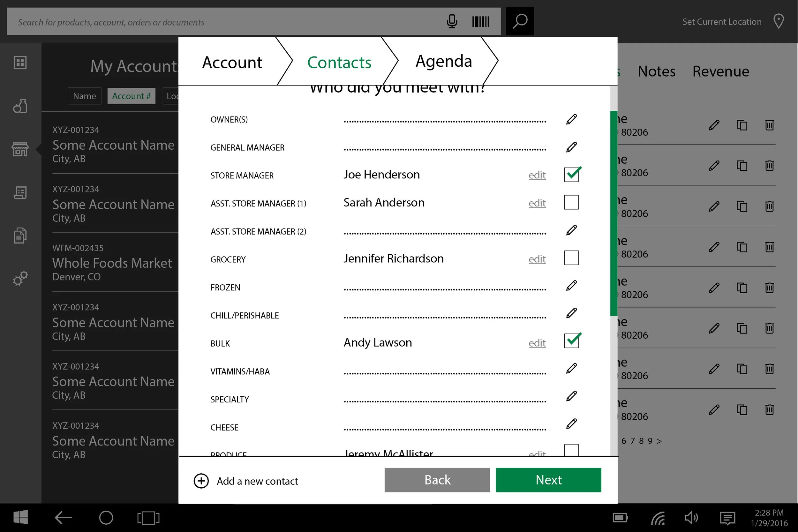Switch to the Agenda tab
The height and width of the screenshot is (532, 798).
(x=443, y=61)
